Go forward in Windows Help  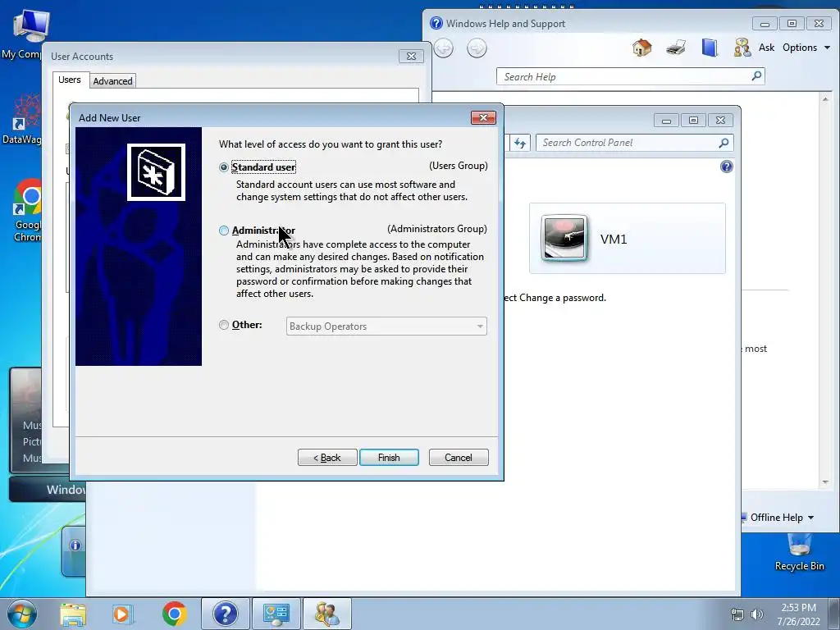[477, 48]
